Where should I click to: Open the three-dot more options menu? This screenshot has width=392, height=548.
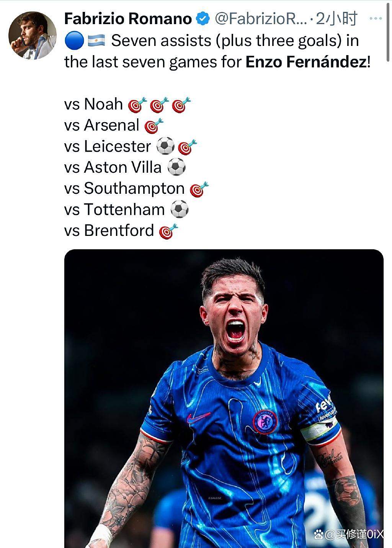click(x=375, y=18)
